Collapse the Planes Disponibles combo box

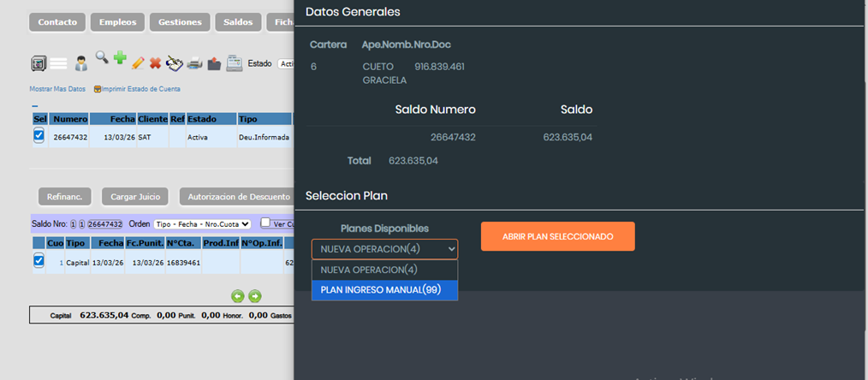[384, 249]
